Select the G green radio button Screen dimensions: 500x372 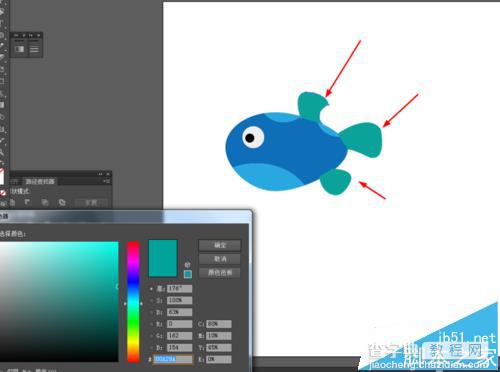click(x=152, y=336)
